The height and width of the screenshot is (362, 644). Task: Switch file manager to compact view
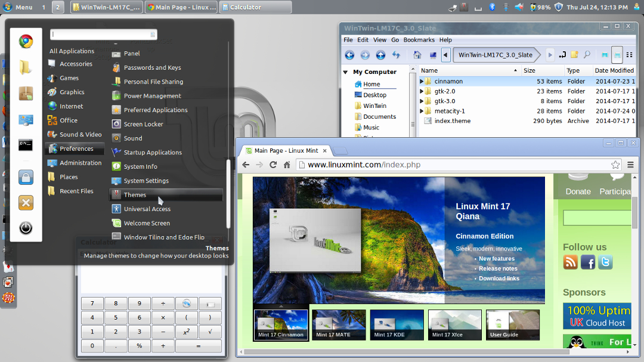pos(629,55)
